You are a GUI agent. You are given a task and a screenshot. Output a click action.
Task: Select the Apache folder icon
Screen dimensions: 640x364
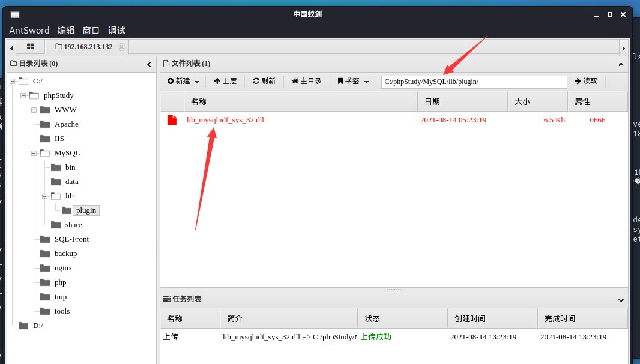(x=45, y=124)
